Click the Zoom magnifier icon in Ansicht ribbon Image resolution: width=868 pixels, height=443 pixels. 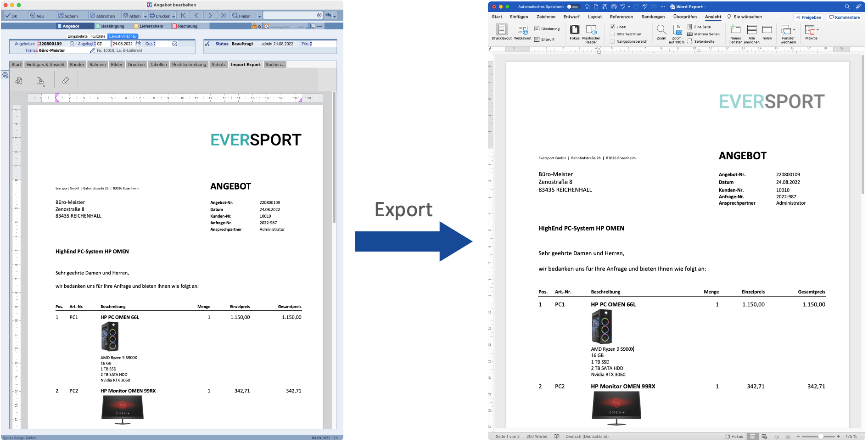pyautogui.click(x=661, y=29)
